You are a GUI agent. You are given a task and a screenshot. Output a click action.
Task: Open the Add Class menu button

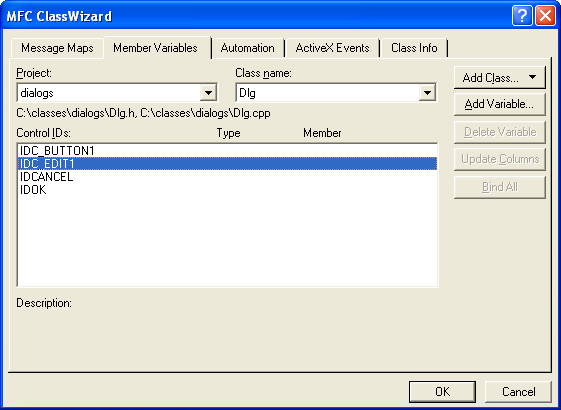point(500,77)
